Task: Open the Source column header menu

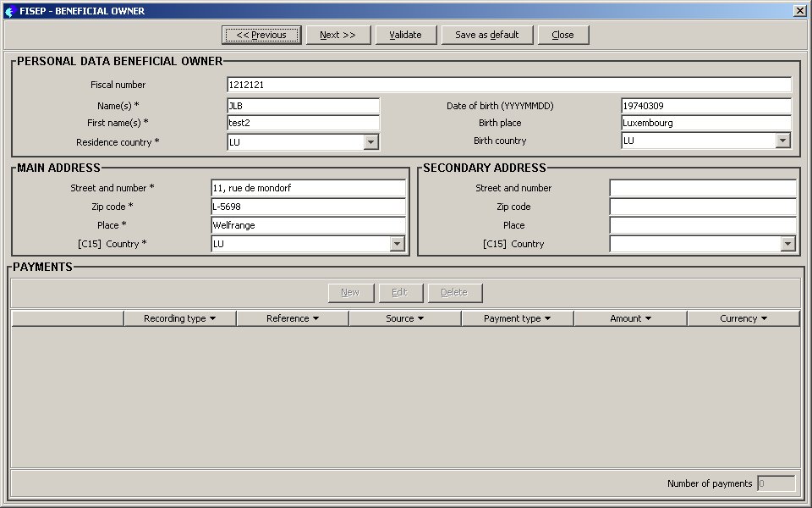Action: pos(404,318)
